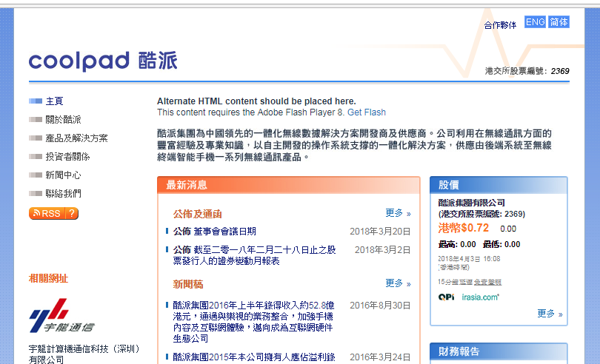Open the 合作夥伴 partners link
The image size is (600, 364).
pos(500,25)
